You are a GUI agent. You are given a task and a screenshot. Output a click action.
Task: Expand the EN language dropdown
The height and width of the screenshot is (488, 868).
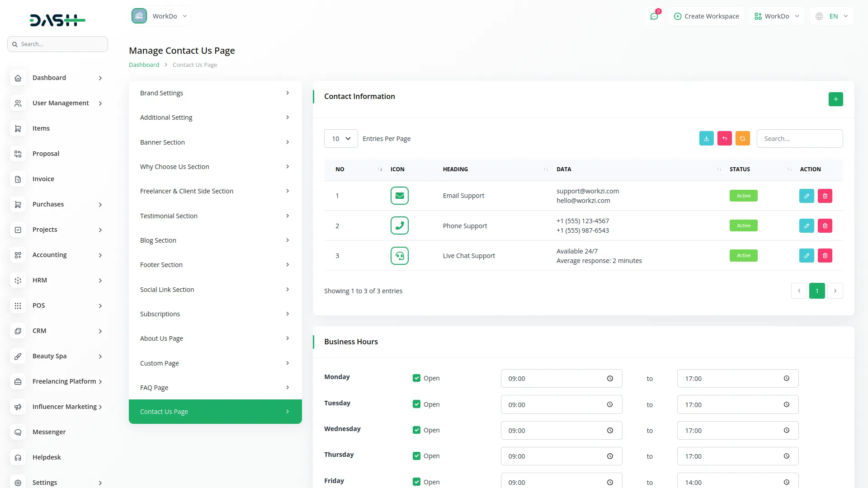[x=831, y=16]
